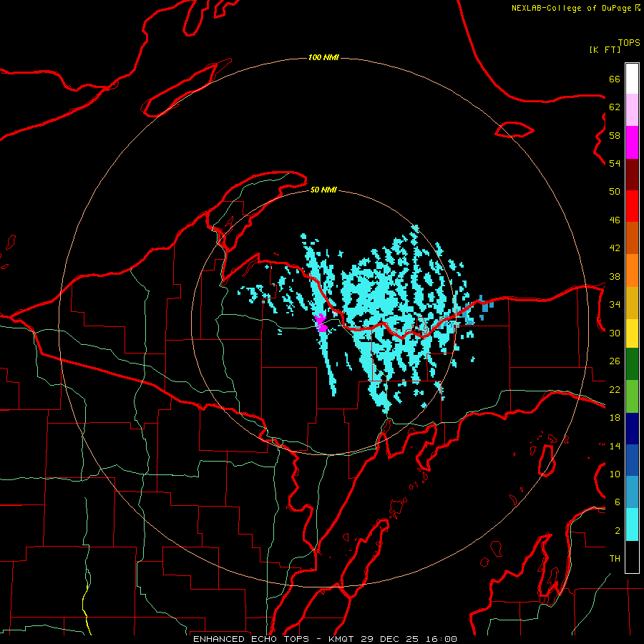Click the "50 NMI" range ring label
This screenshot has height=644, width=644.
click(323, 190)
